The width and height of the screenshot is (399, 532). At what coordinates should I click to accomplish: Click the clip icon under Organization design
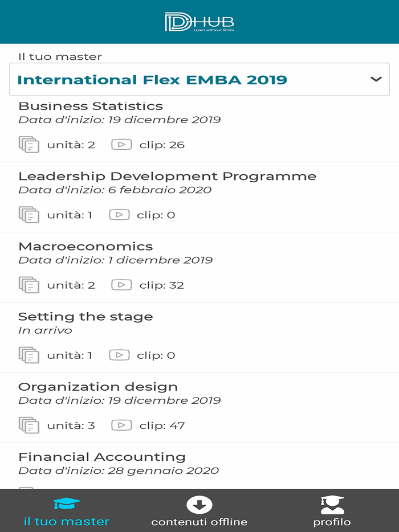(121, 425)
